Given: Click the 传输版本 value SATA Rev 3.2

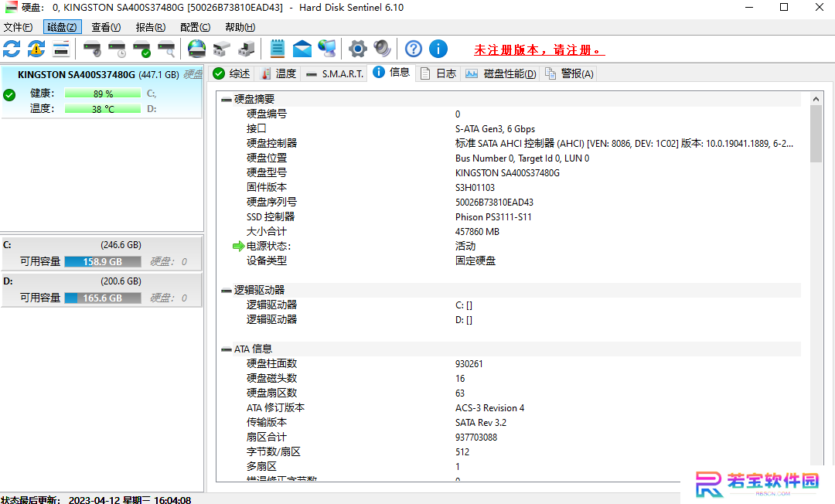Looking at the screenshot, I should [x=481, y=423].
